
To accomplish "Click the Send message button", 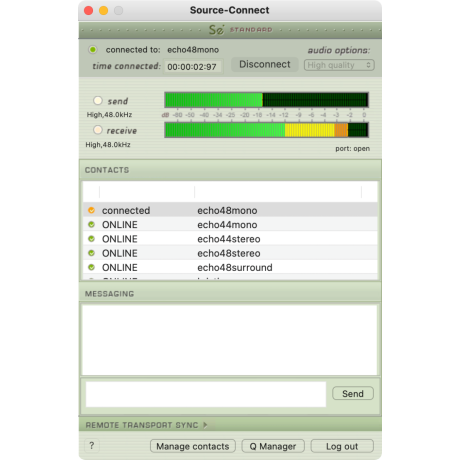I will click(x=353, y=394).
